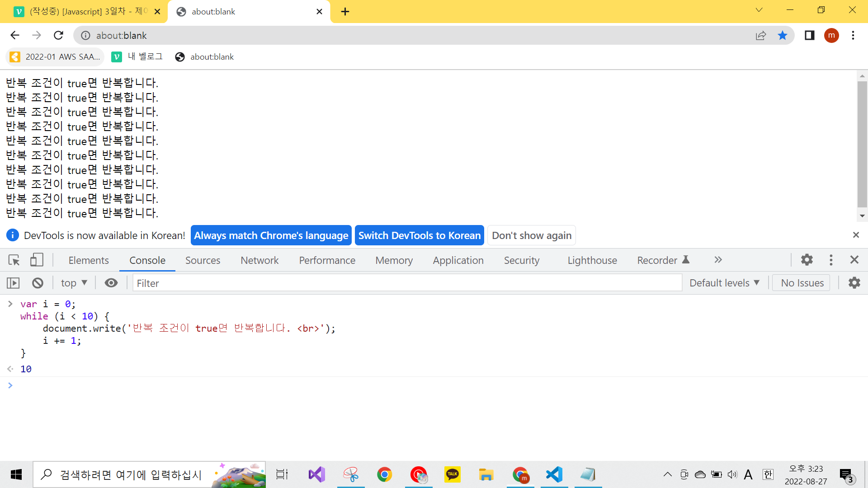
Task: Switch to the Network tab
Action: pyautogui.click(x=259, y=260)
